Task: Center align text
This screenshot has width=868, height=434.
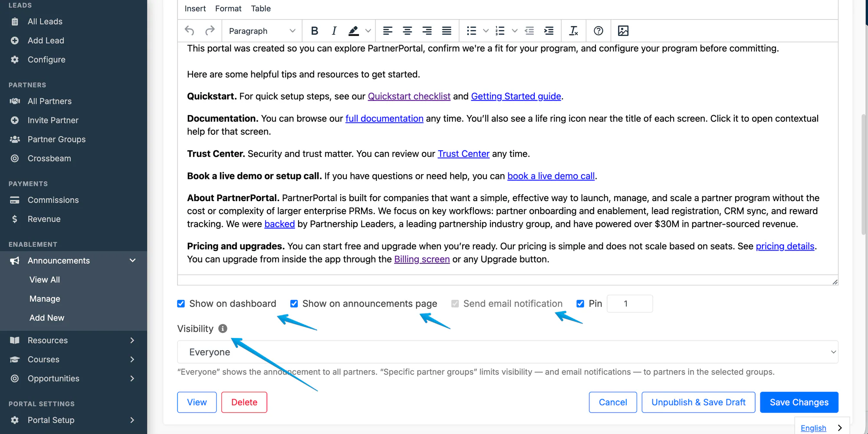Action: [407, 31]
